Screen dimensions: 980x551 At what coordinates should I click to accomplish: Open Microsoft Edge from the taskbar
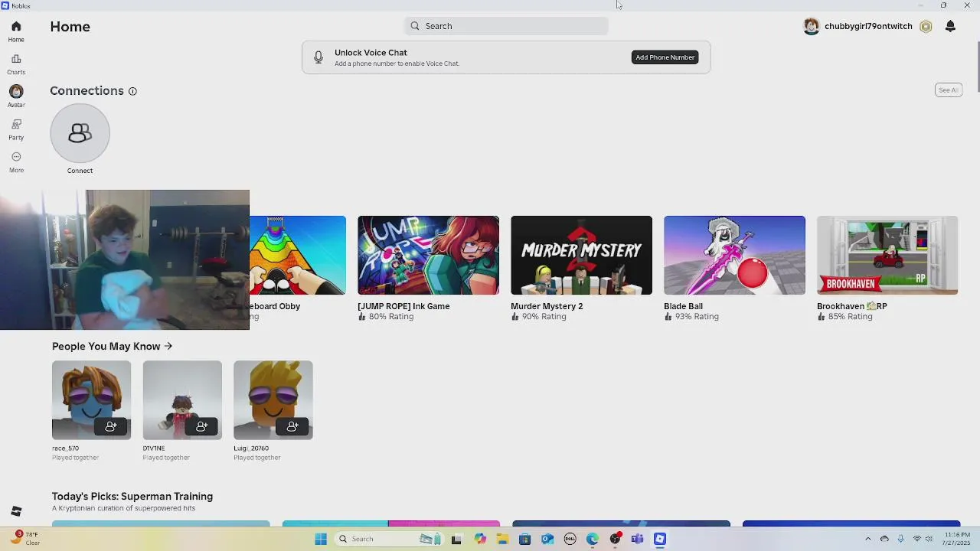click(x=593, y=539)
